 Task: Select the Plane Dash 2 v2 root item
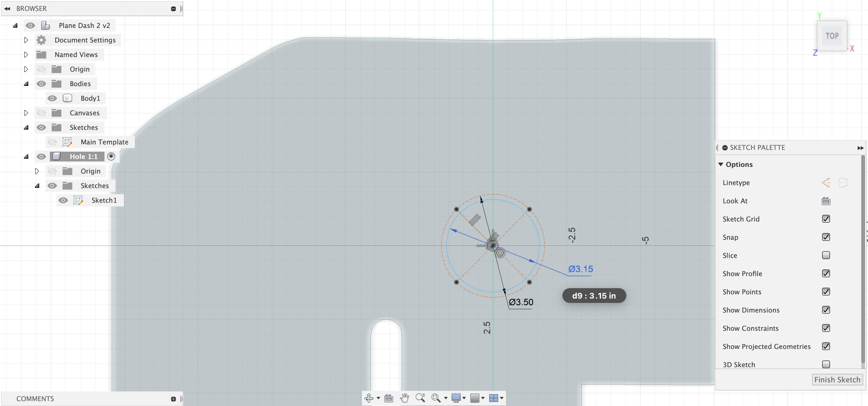pos(84,25)
